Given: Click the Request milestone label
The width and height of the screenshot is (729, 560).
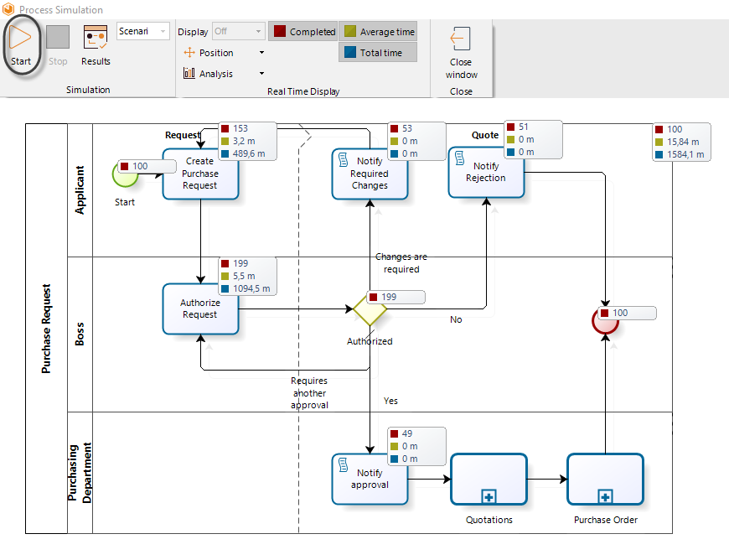Looking at the screenshot, I should [x=183, y=135].
